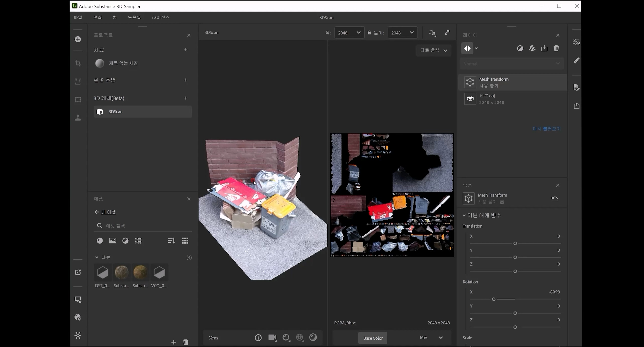The height and width of the screenshot is (347, 644).
Task: Delete selected layer with trash icon
Action: click(x=556, y=48)
